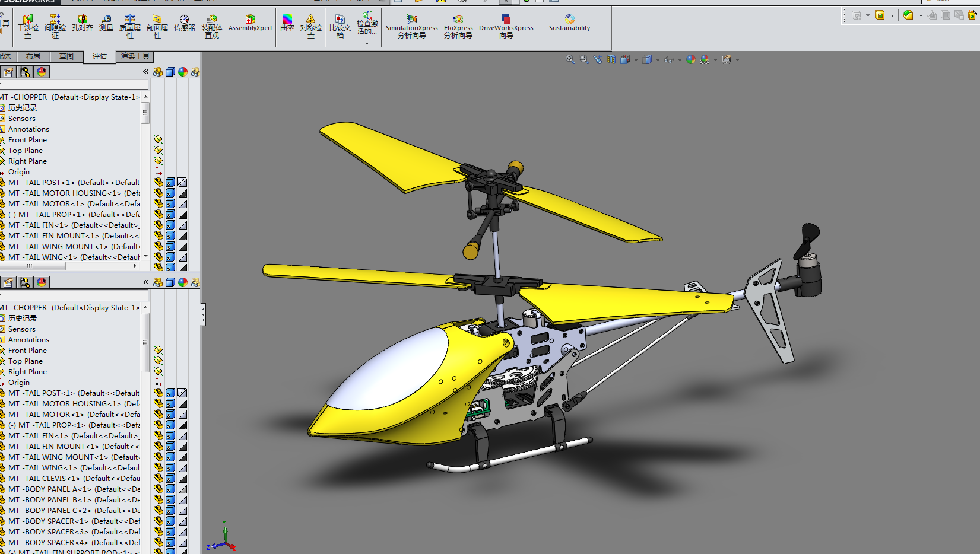The image size is (980, 554).
Task: Open the 剖面属性 section properties tool
Action: point(157,27)
